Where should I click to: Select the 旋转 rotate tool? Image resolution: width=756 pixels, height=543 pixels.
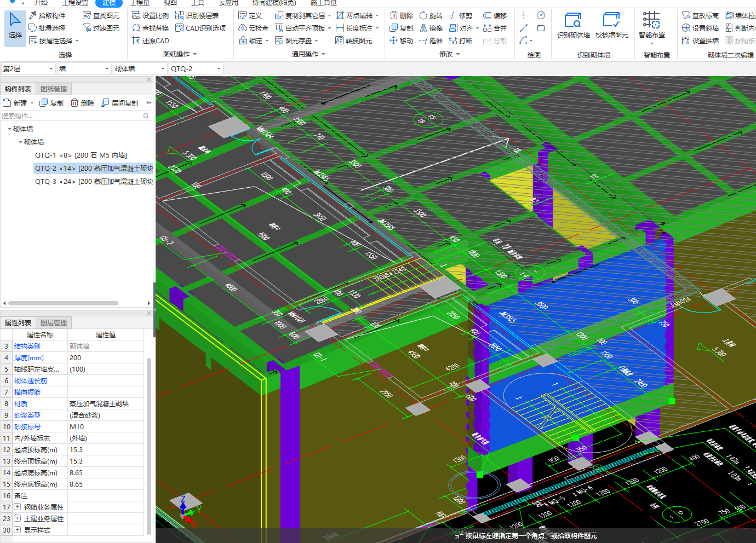[x=431, y=15]
